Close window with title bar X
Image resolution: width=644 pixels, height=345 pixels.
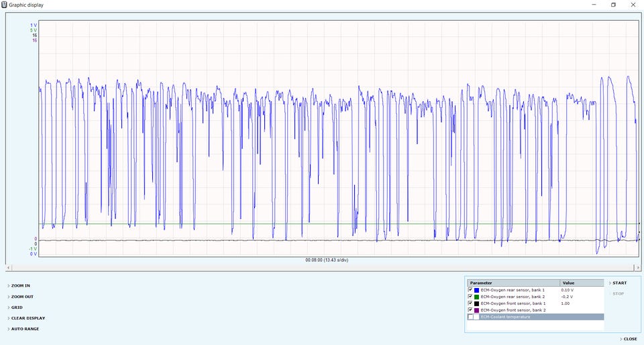point(633,5)
